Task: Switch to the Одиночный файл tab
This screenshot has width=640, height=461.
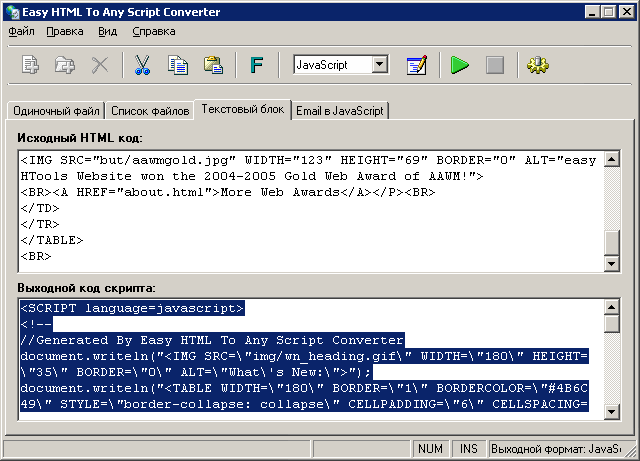Action: point(56,111)
